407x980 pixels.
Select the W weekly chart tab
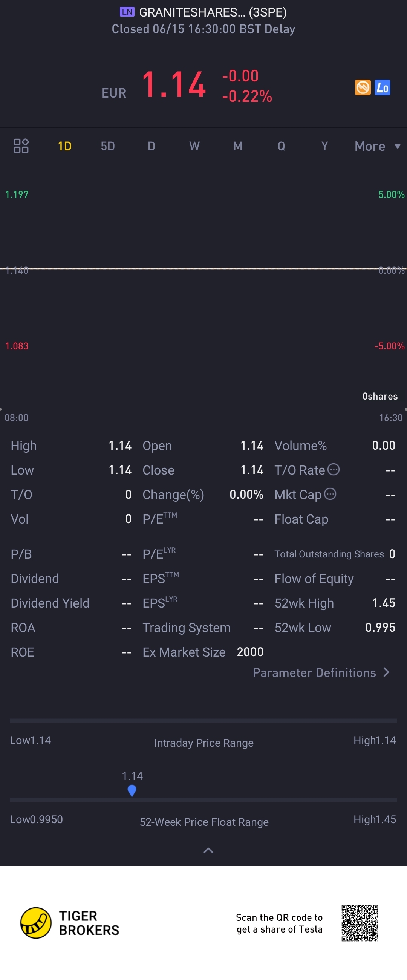(x=194, y=146)
